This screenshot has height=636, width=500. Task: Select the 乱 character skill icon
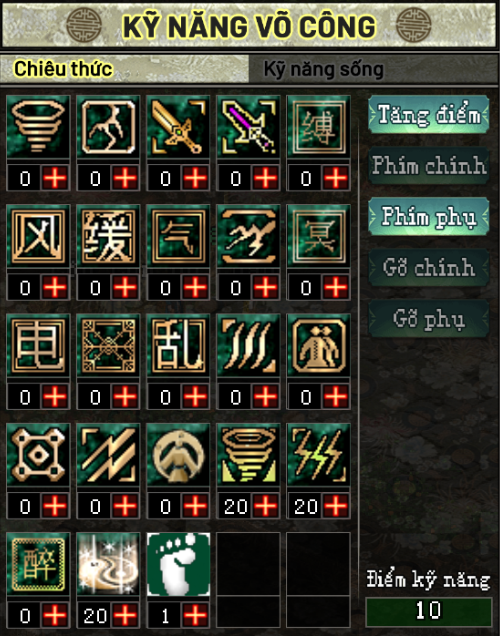click(x=178, y=345)
